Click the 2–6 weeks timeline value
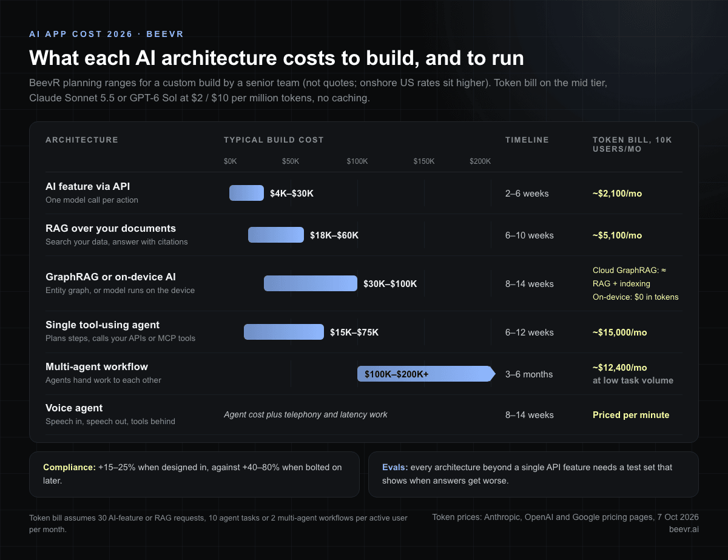This screenshot has height=560, width=728. point(527,194)
